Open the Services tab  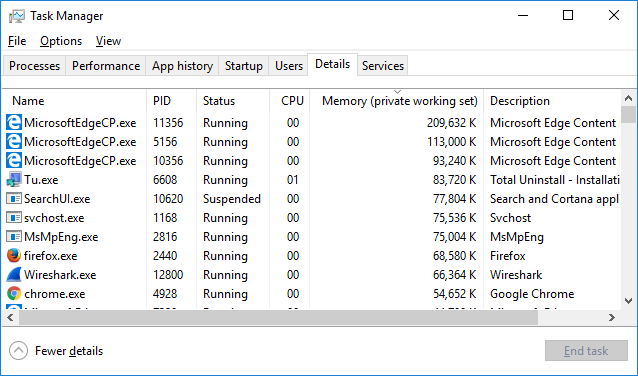tap(383, 66)
